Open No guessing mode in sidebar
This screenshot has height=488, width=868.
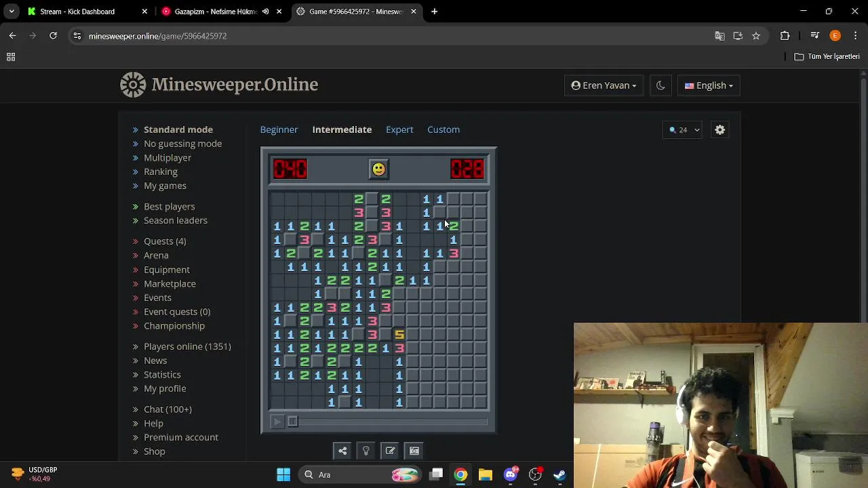(182, 144)
